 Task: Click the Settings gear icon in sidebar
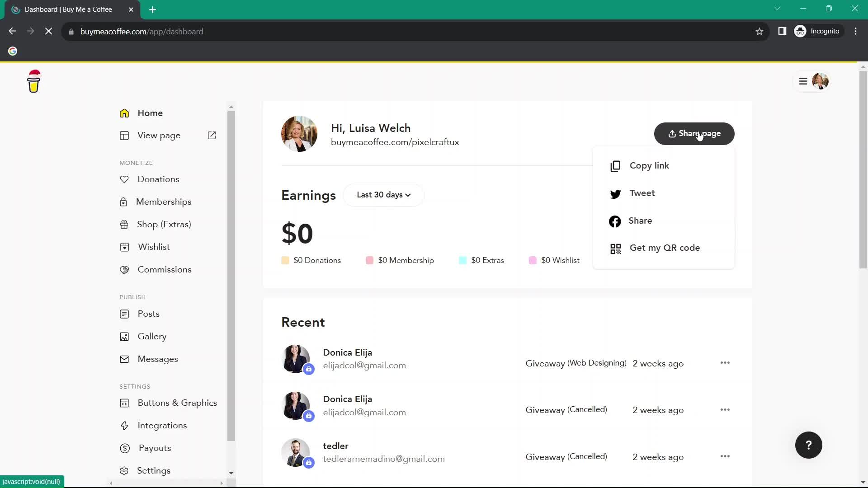(x=124, y=471)
